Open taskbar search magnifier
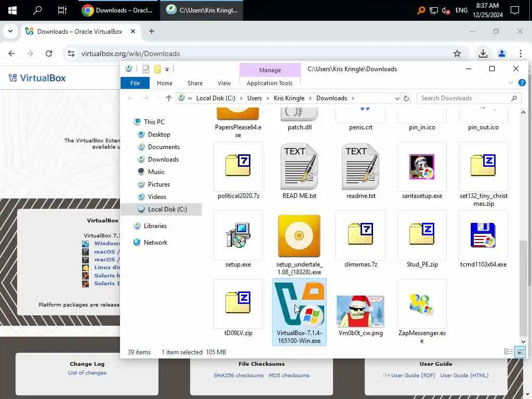The width and height of the screenshot is (532, 399). (x=37, y=10)
